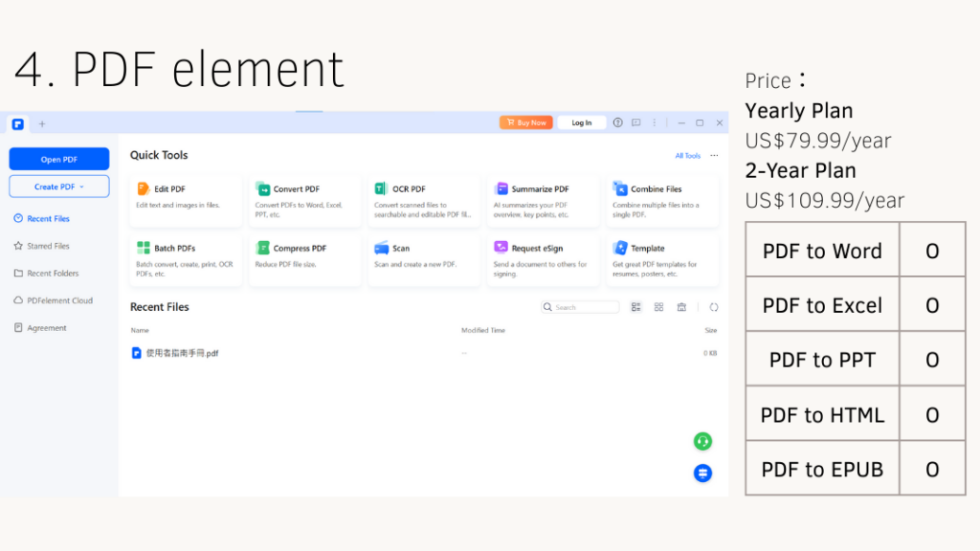
Task: Launch the Combine Files quick tool
Action: 662,201
